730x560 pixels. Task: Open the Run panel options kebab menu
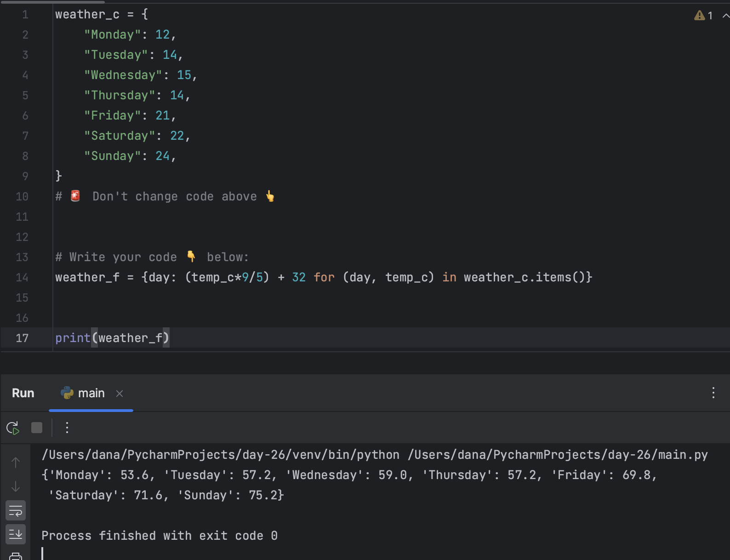[x=713, y=393]
